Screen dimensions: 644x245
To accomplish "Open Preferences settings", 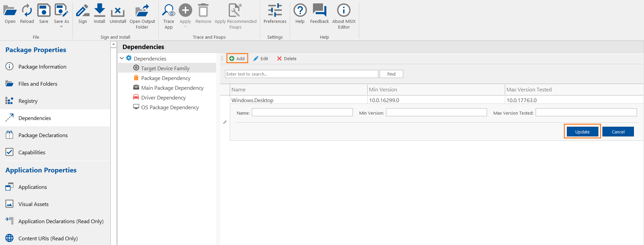I will pos(275,11).
